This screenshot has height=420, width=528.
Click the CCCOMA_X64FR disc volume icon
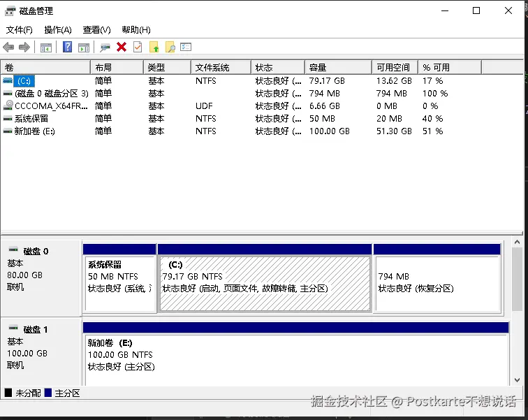tap(8, 106)
